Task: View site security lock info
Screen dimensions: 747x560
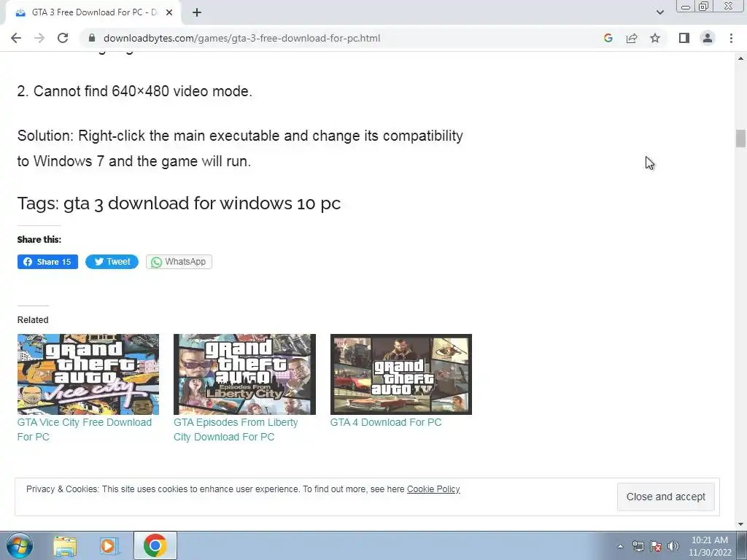Action: pyautogui.click(x=91, y=38)
